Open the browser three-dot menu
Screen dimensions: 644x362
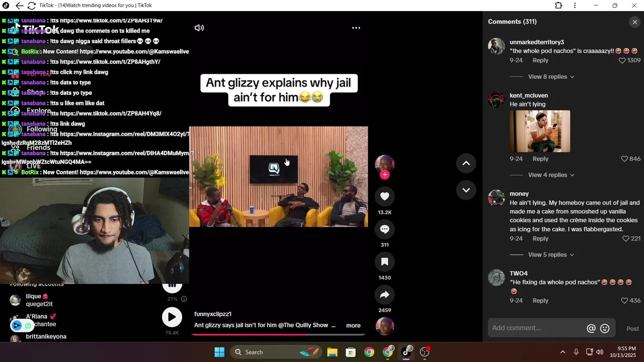click(575, 6)
